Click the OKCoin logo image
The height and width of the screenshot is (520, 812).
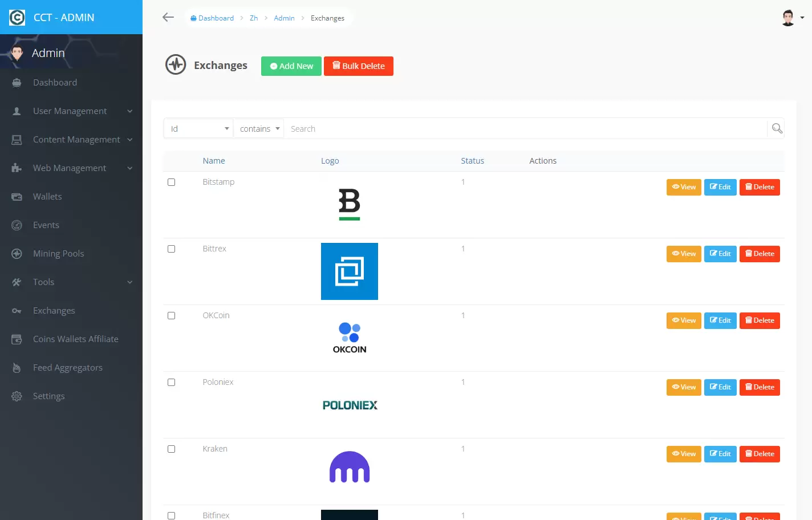[x=350, y=338]
